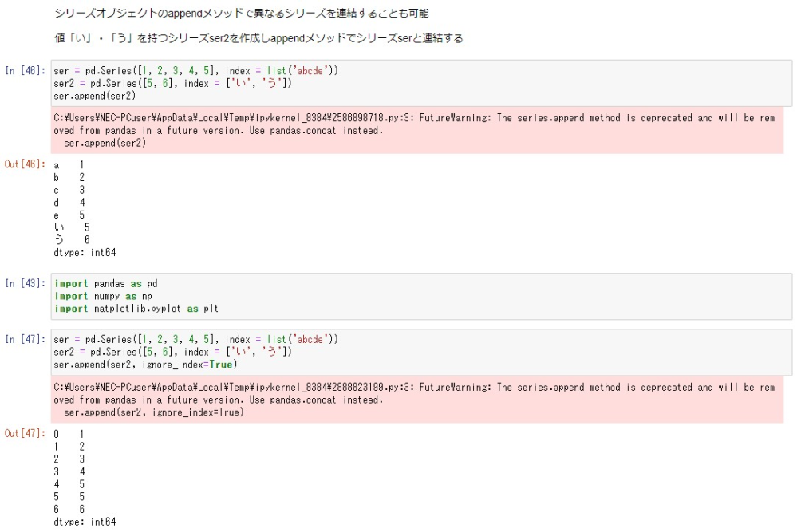Click output row 'b 2' in Out[46]
The width and height of the screenshot is (797, 532).
(x=69, y=177)
